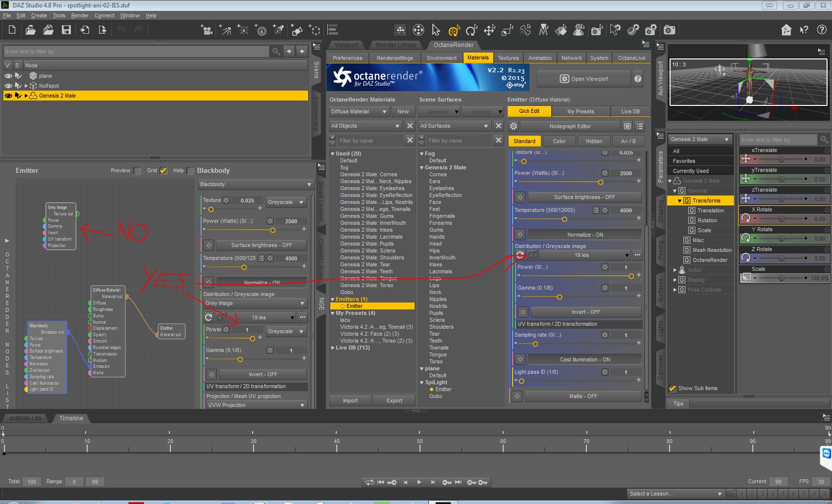Open the Render menu

[x=80, y=15]
